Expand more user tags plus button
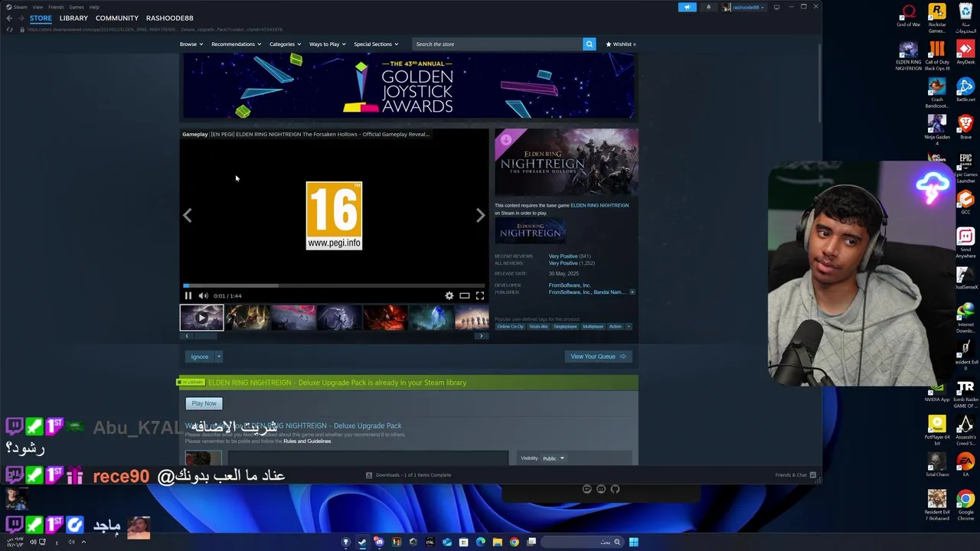Viewport: 980px width, 551px height. point(629,327)
